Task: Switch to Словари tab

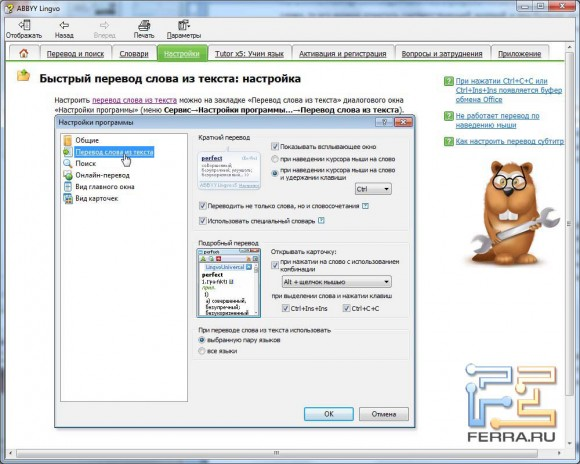Action: (x=134, y=54)
